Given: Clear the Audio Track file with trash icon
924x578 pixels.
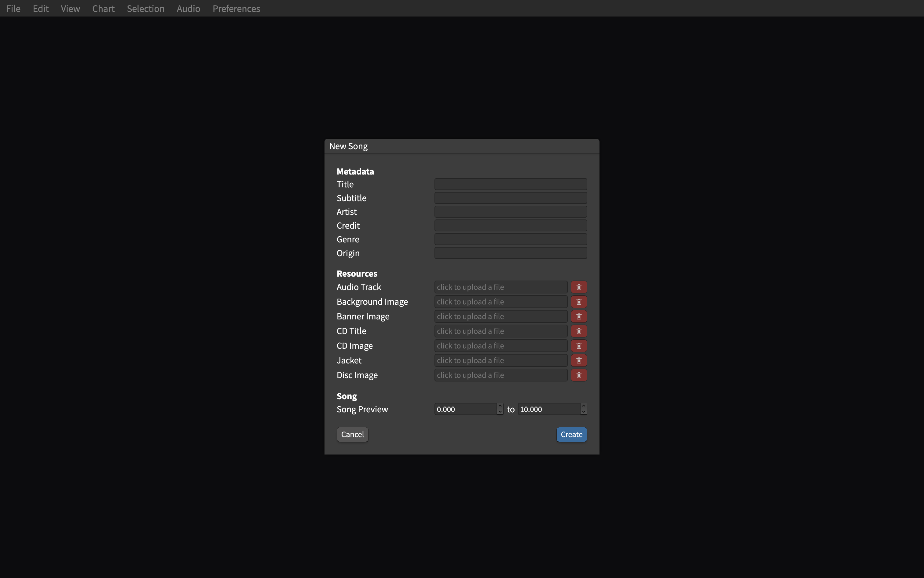Looking at the screenshot, I should (578, 287).
